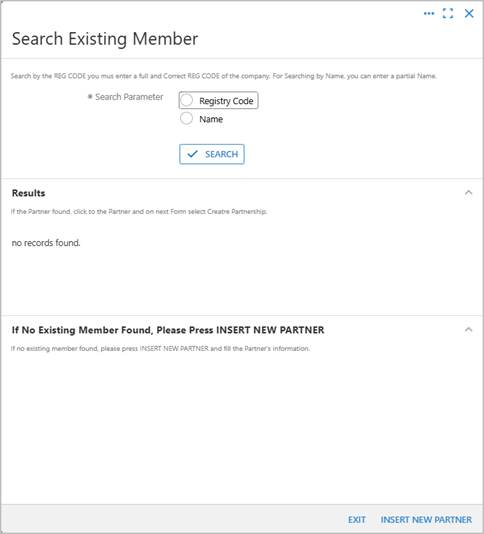Viewport: 484px width, 534px height.
Task: Click INSERT NEW PARTNER in the footer
Action: pyautogui.click(x=426, y=520)
